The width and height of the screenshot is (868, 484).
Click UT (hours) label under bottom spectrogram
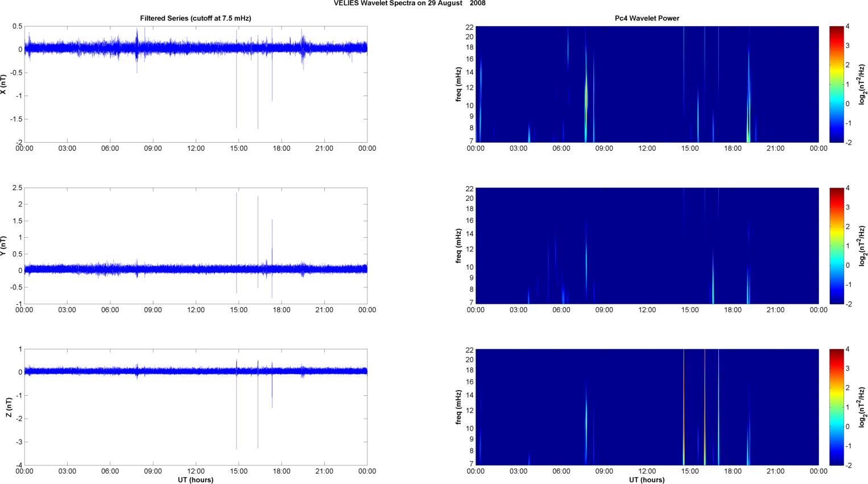click(647, 480)
